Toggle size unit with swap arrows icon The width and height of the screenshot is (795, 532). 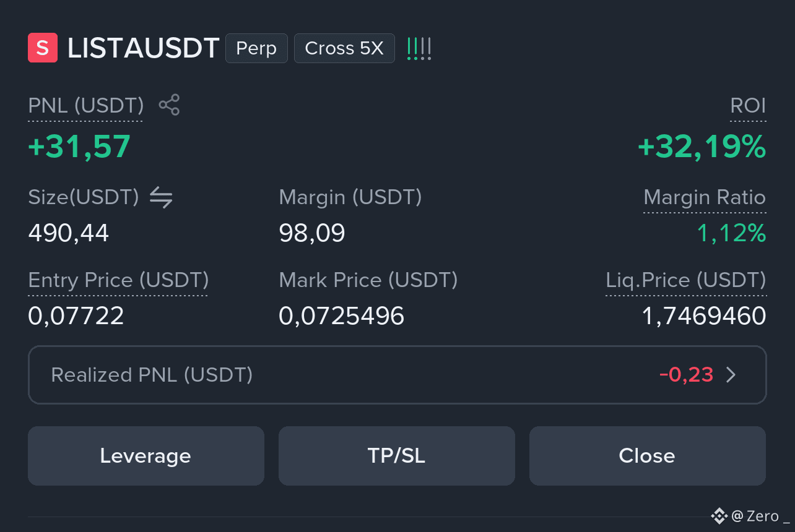coord(161,197)
